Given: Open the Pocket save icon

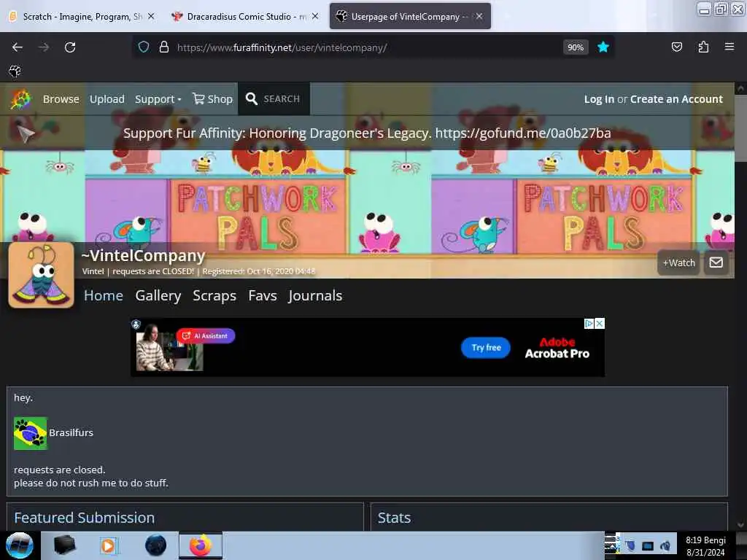Looking at the screenshot, I should pyautogui.click(x=676, y=47).
